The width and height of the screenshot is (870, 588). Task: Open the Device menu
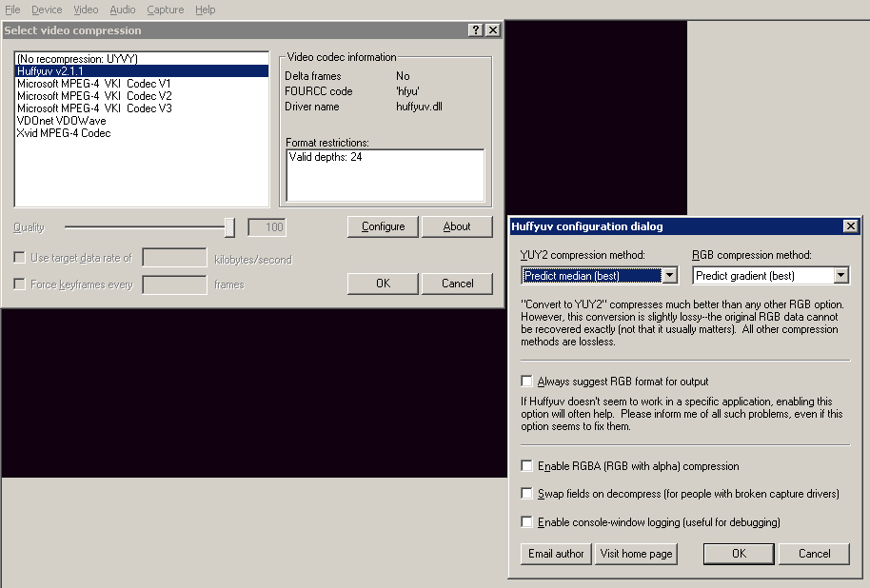tap(47, 10)
